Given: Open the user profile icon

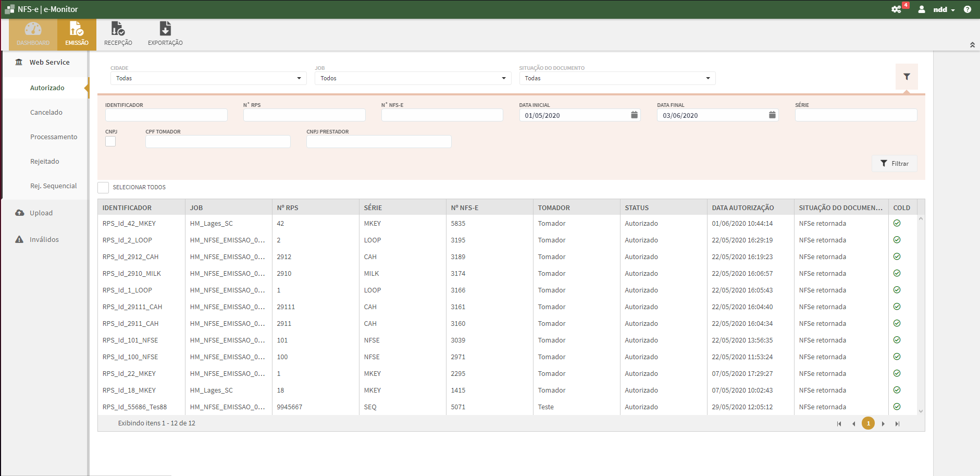Looking at the screenshot, I should click(921, 9).
